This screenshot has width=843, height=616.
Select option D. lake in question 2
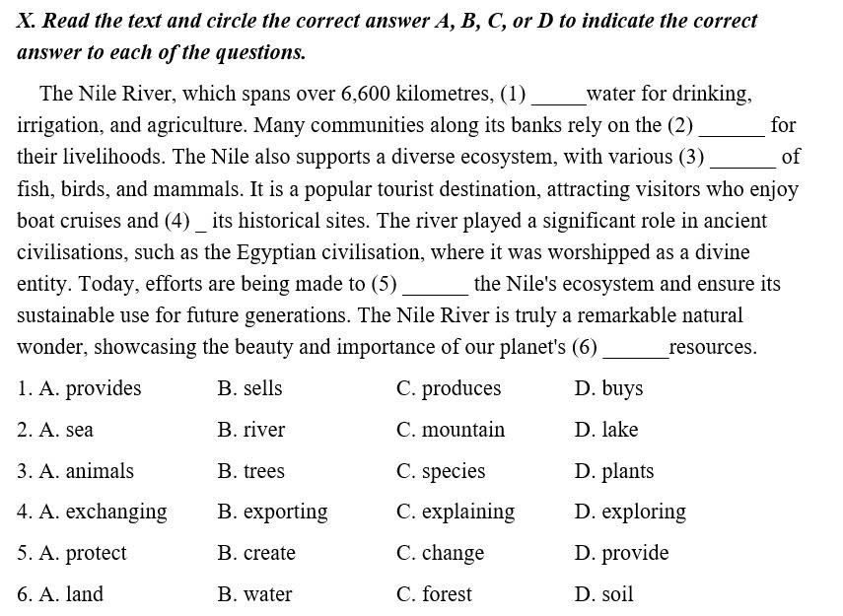point(606,430)
